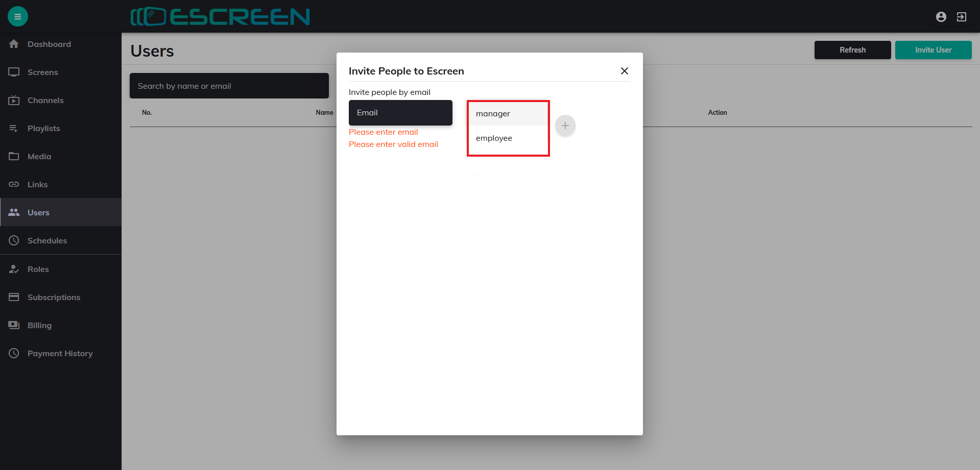This screenshot has height=470, width=980.
Task: Open the Channels section
Action: [45, 101]
